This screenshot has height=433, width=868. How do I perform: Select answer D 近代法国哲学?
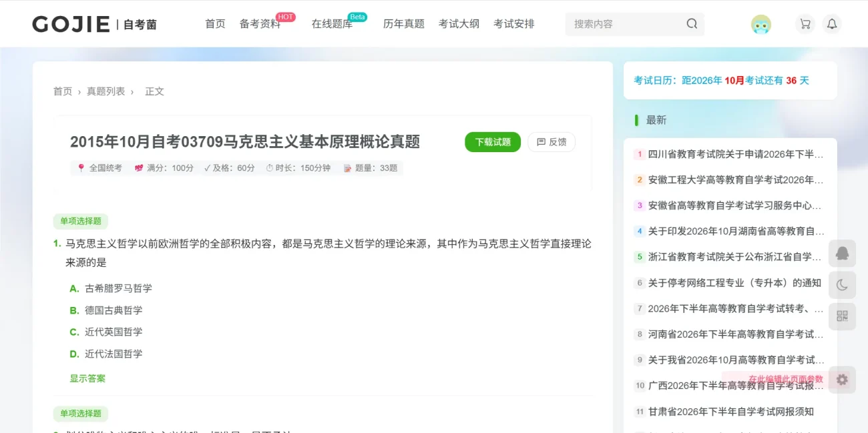(106, 354)
